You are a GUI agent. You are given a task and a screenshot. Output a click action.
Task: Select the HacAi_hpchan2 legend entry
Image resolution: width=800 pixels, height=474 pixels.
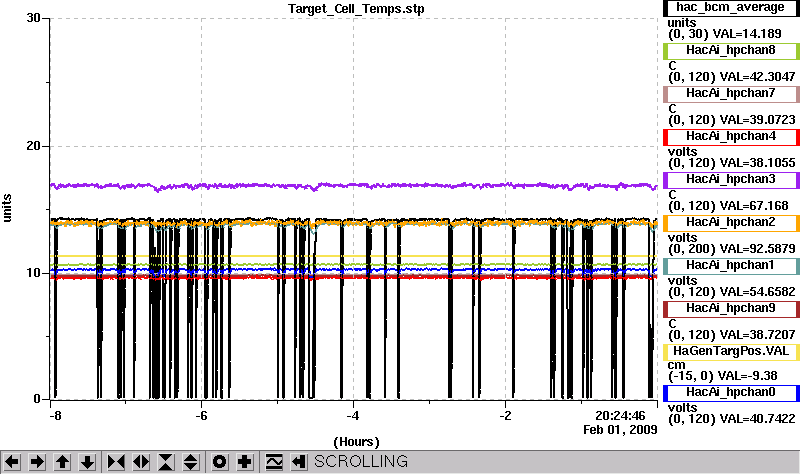click(731, 222)
